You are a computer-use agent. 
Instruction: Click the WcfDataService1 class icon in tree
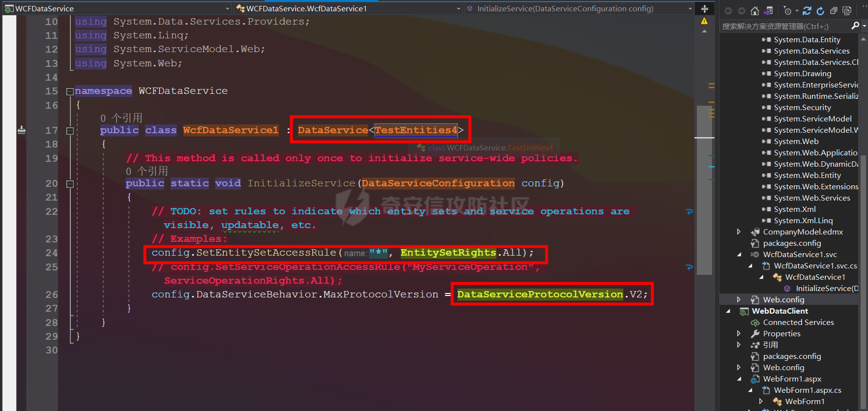777,277
